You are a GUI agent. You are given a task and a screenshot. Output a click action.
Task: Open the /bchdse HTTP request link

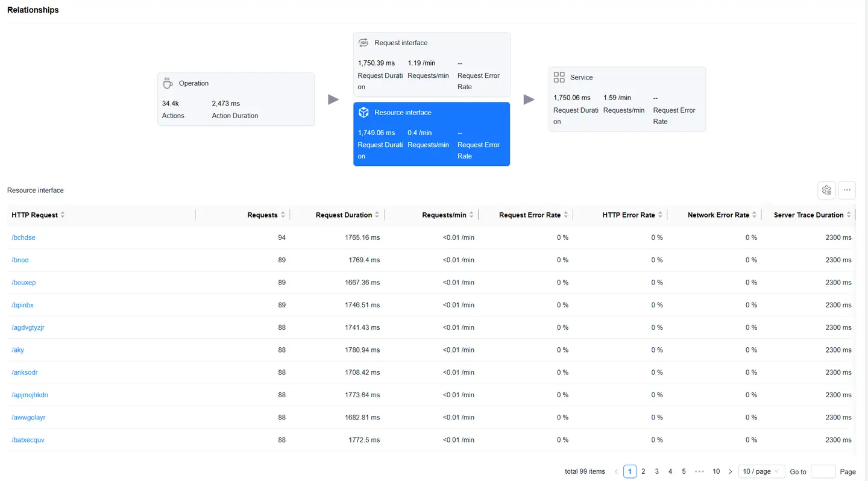(24, 237)
